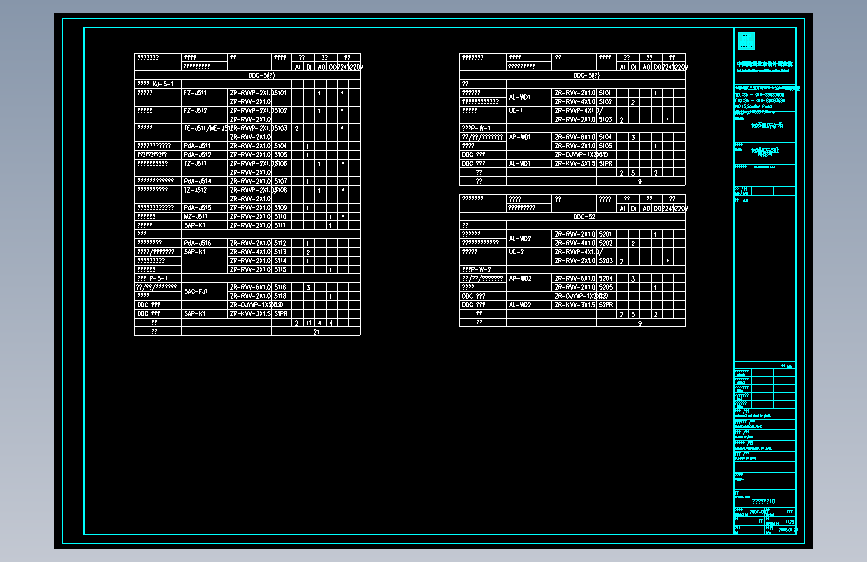Click the S101 code cell
This screenshot has width=867, height=562.
tap(607, 93)
